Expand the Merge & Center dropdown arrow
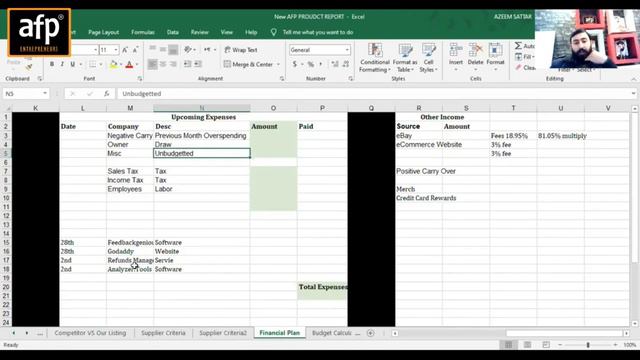Screen dimensions: 640x360 click(x=278, y=64)
